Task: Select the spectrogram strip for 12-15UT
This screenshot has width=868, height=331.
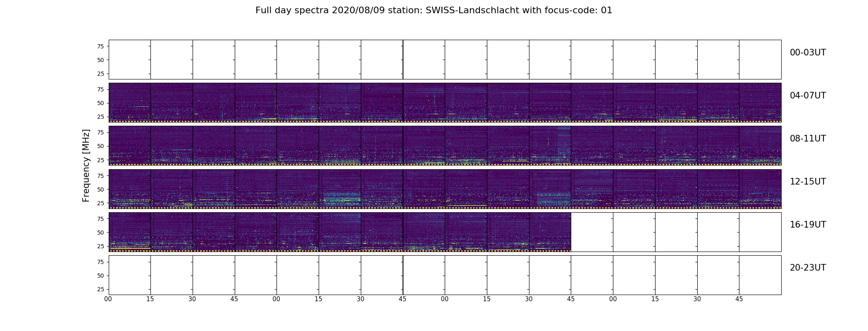Action: coord(445,189)
